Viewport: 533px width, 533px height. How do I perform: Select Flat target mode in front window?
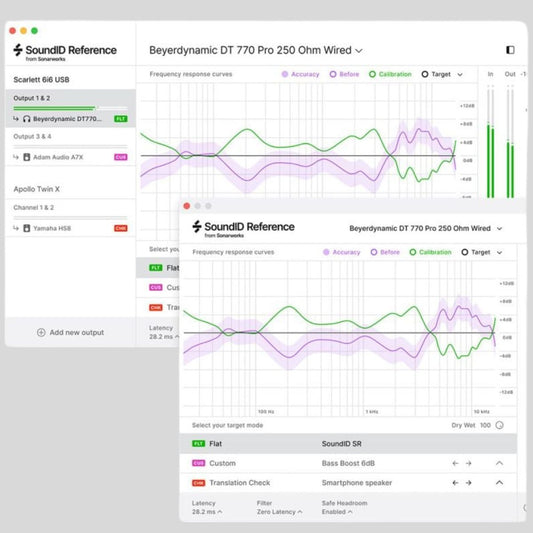point(348,444)
